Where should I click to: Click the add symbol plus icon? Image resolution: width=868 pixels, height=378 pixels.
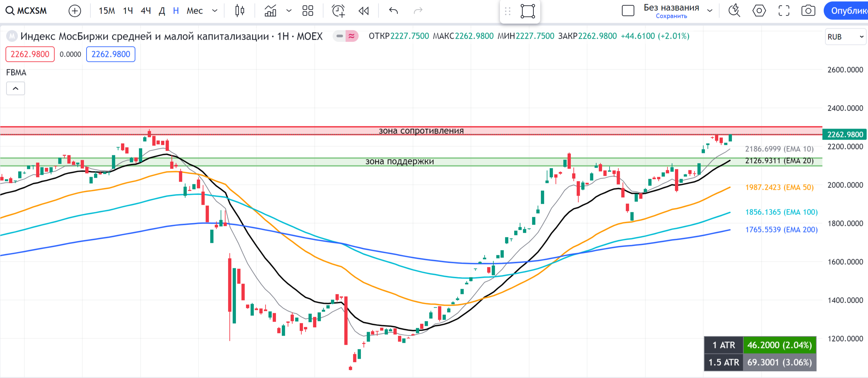point(75,11)
